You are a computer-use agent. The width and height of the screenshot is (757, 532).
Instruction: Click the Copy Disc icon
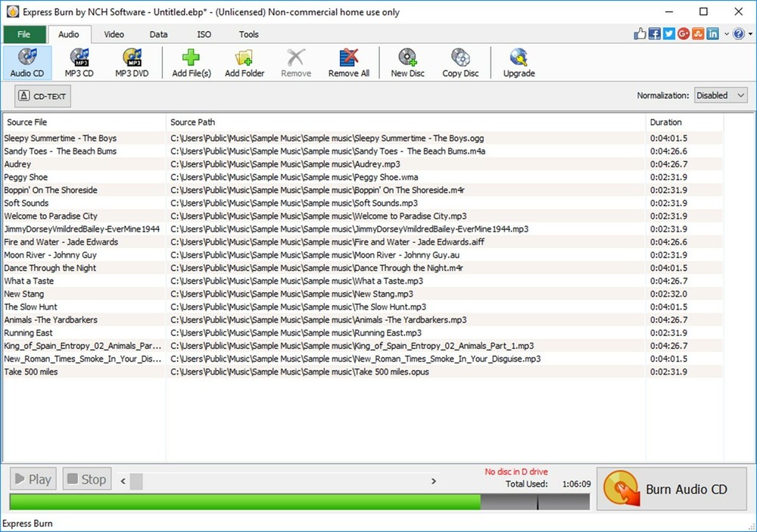click(x=460, y=62)
